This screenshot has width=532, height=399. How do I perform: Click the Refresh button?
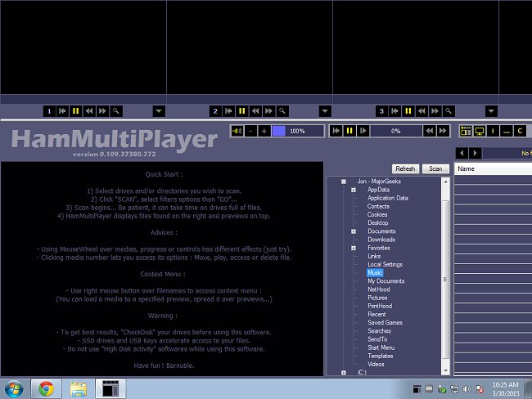pyautogui.click(x=405, y=168)
